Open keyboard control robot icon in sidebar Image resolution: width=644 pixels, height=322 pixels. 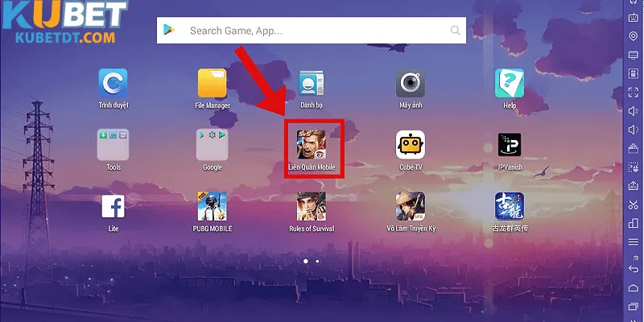coord(633,17)
